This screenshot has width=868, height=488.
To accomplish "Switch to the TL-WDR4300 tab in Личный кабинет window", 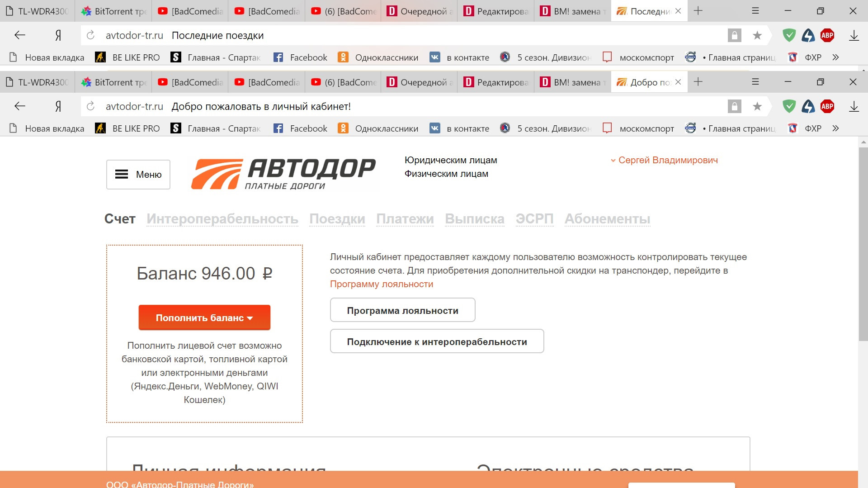I will click(37, 82).
